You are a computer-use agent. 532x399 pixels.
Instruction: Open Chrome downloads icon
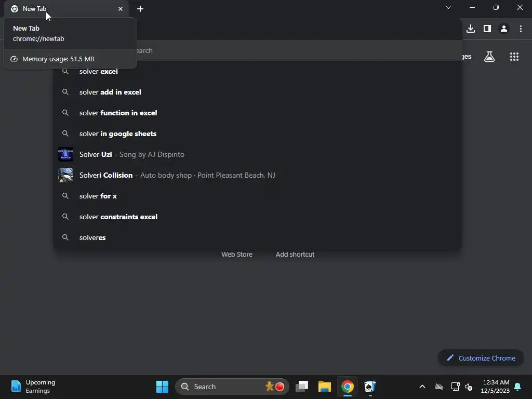[x=471, y=29]
